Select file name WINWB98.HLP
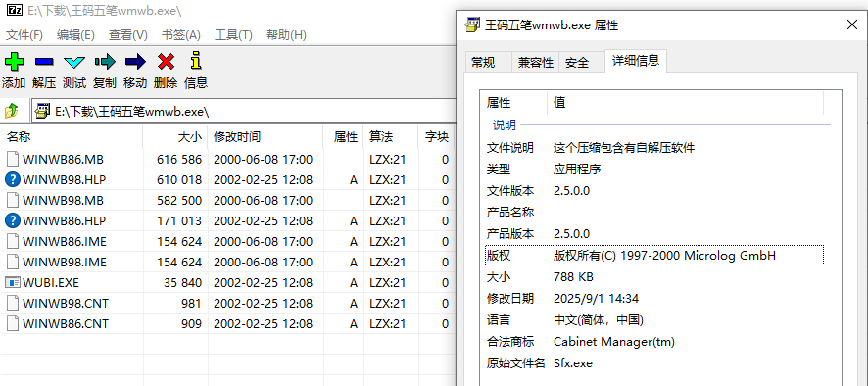The image size is (868, 386). coord(65,180)
